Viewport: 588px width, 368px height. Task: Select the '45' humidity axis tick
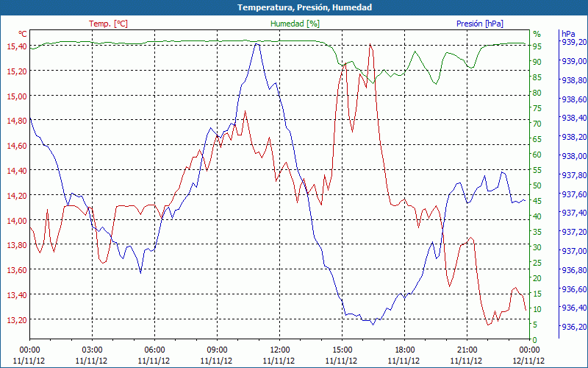[x=537, y=201]
